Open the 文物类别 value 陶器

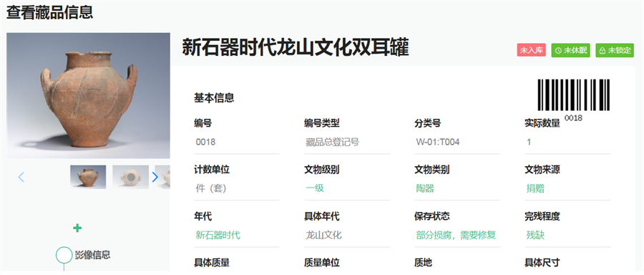(x=425, y=188)
